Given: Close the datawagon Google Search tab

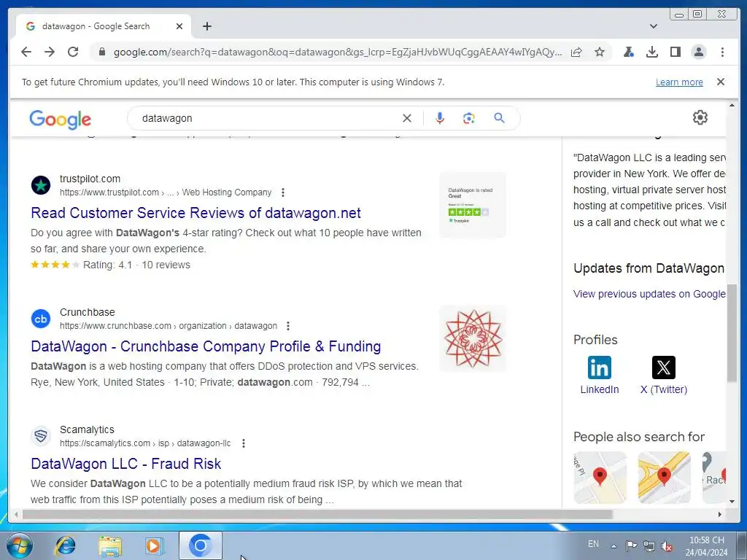Looking at the screenshot, I should tap(179, 26).
